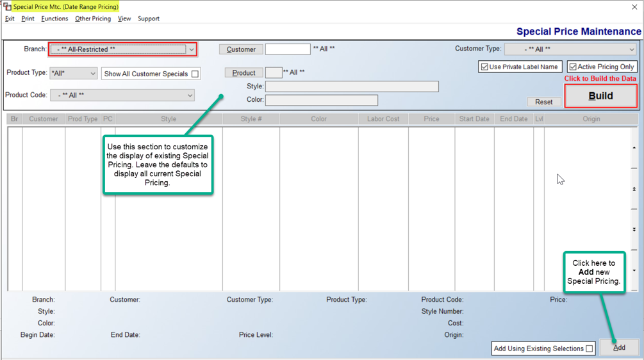Click the Style # column header

[251, 119]
